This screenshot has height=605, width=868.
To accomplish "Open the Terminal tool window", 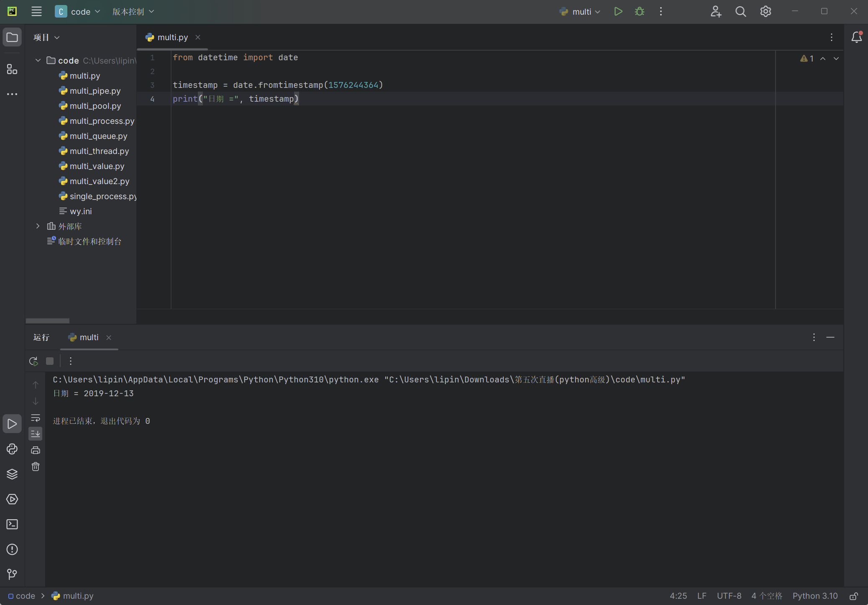I will pyautogui.click(x=12, y=524).
